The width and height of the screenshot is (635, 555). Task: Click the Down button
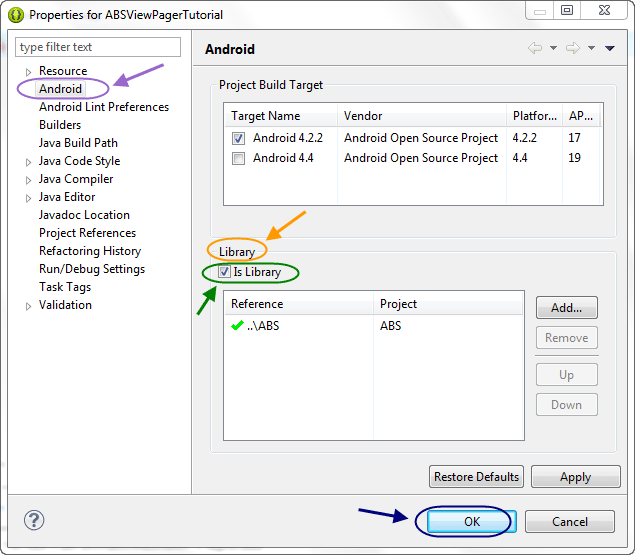pos(567,404)
